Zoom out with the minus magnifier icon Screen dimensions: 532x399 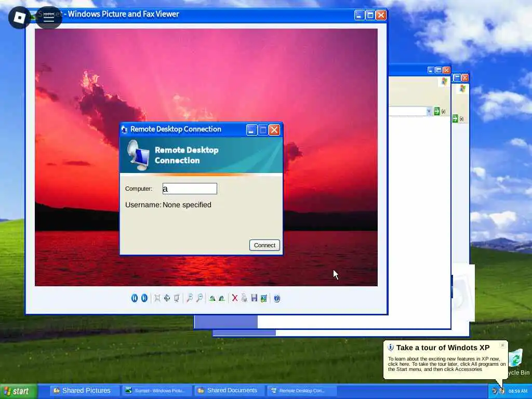[199, 298]
